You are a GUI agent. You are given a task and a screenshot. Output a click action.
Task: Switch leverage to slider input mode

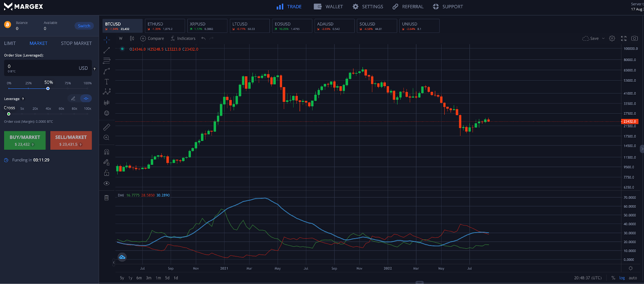click(x=86, y=99)
